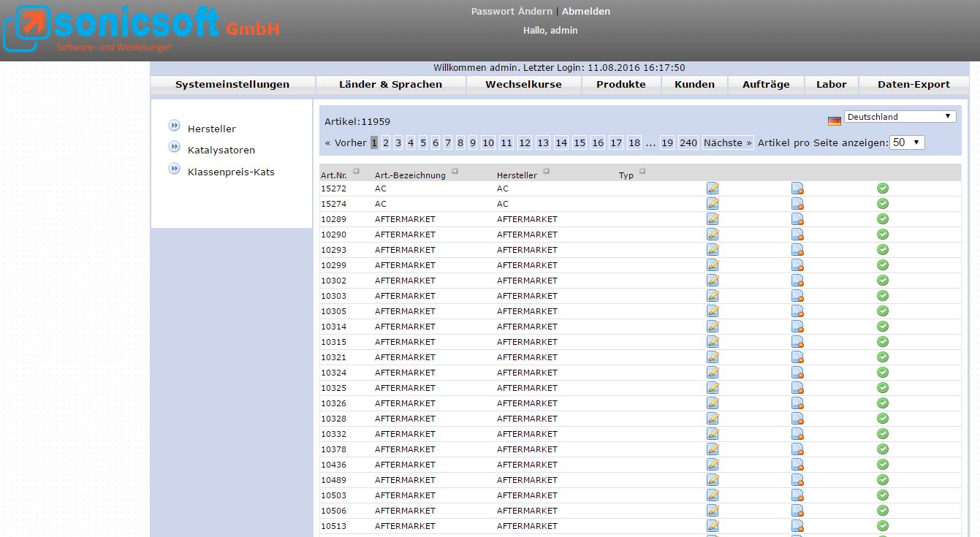Open editor icon for article 10293
This screenshot has width=980, height=537.
713,250
